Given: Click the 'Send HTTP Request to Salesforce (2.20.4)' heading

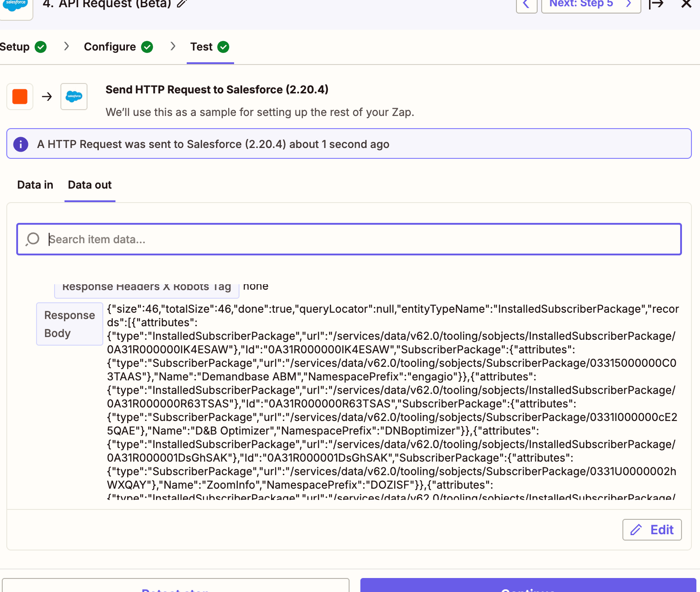Looking at the screenshot, I should [x=217, y=90].
